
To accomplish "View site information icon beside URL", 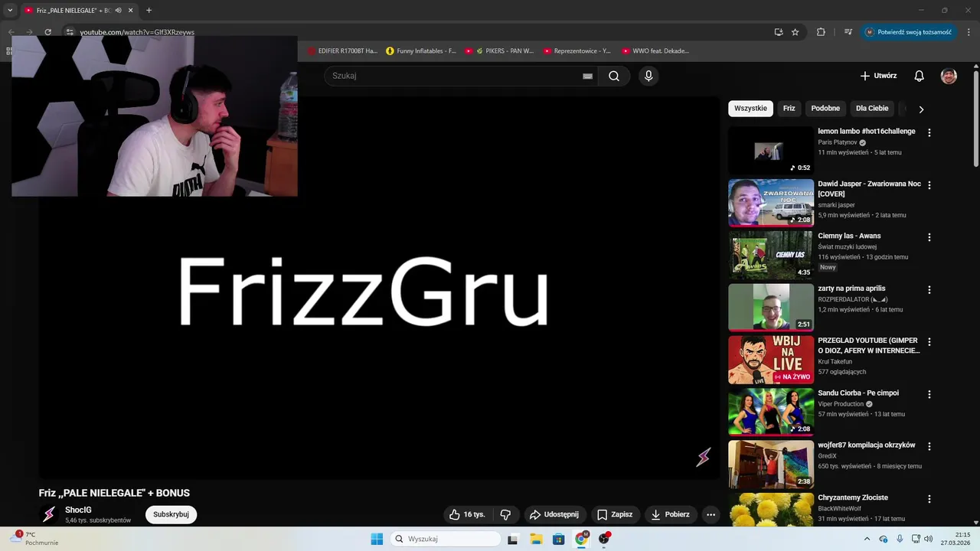I will 69,32.
